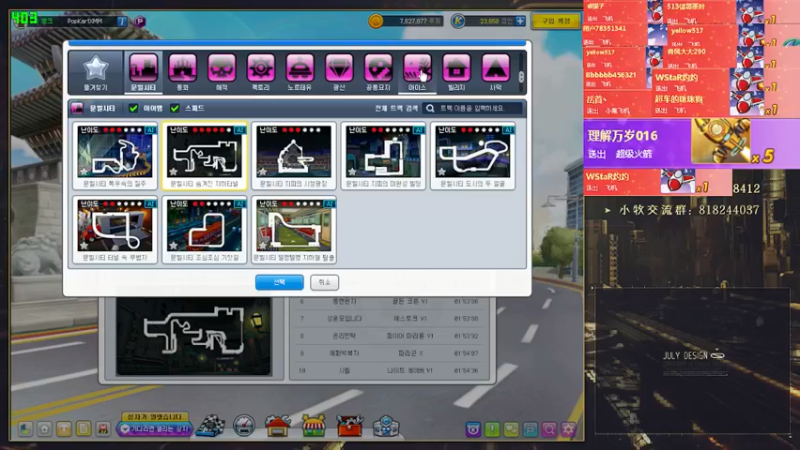Screen dimensions: 800x450
Task: Click the blue K-coin icon
Action: click(458, 21)
